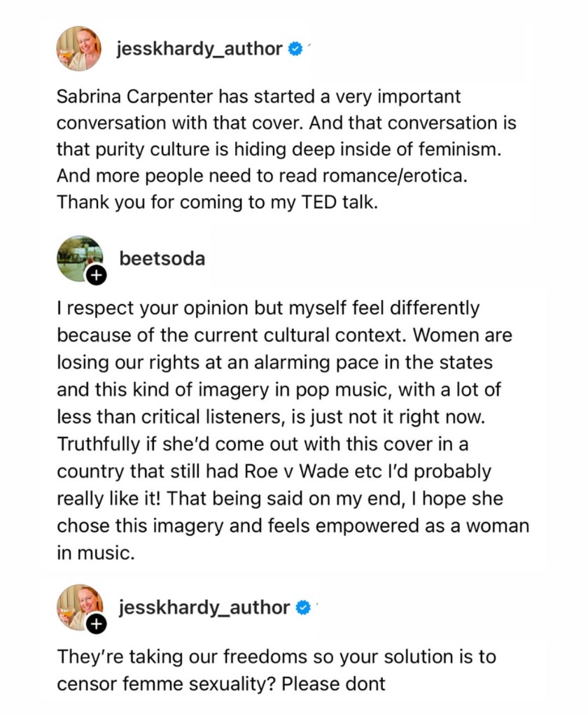Viewport: 588px width, 716px height.
Task: Click the verified badge on the bottom reply
Action: pyautogui.click(x=303, y=608)
